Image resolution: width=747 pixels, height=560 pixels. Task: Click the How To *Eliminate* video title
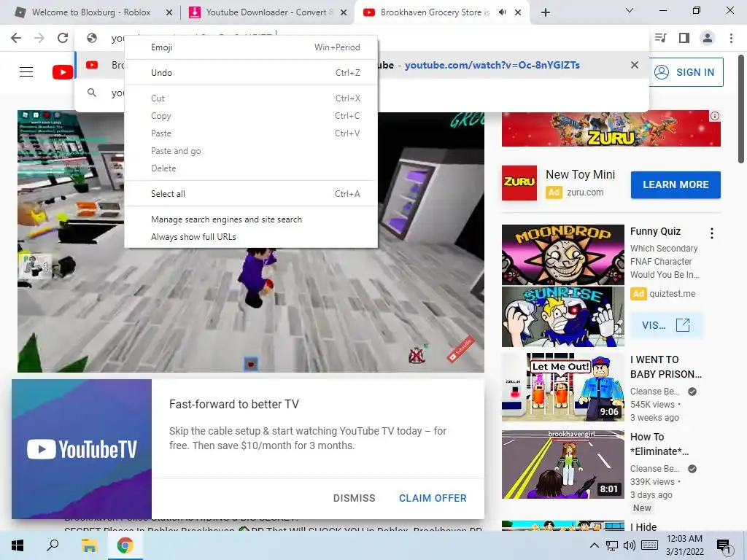click(659, 444)
